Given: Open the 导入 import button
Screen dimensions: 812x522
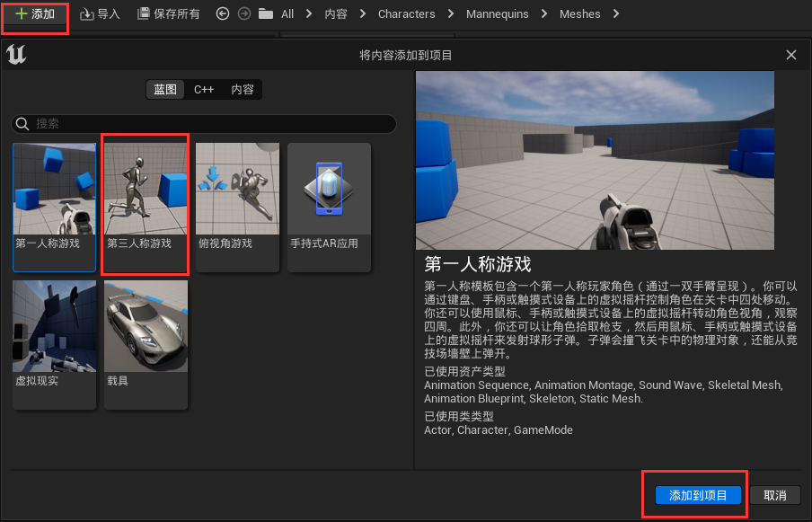Looking at the screenshot, I should [x=100, y=14].
